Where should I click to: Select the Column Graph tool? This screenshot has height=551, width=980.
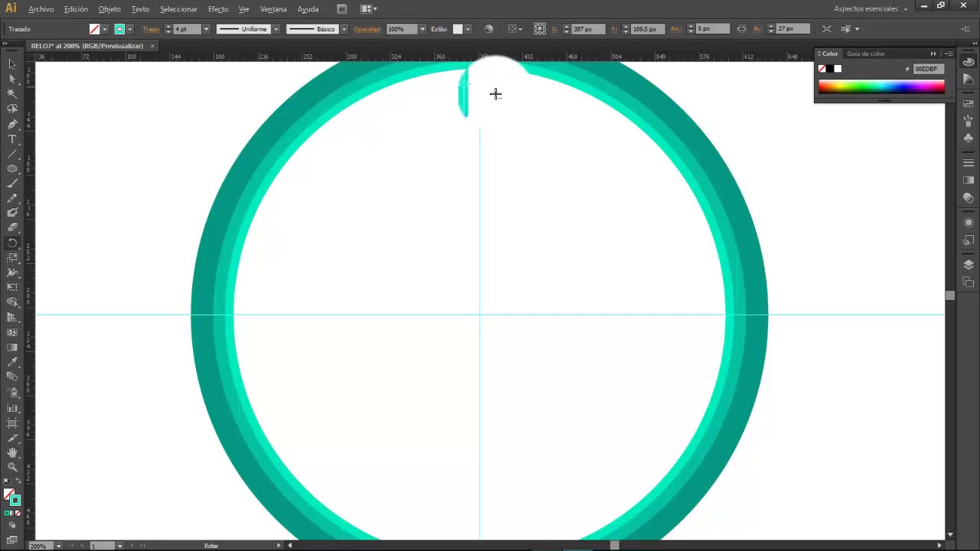(12, 407)
